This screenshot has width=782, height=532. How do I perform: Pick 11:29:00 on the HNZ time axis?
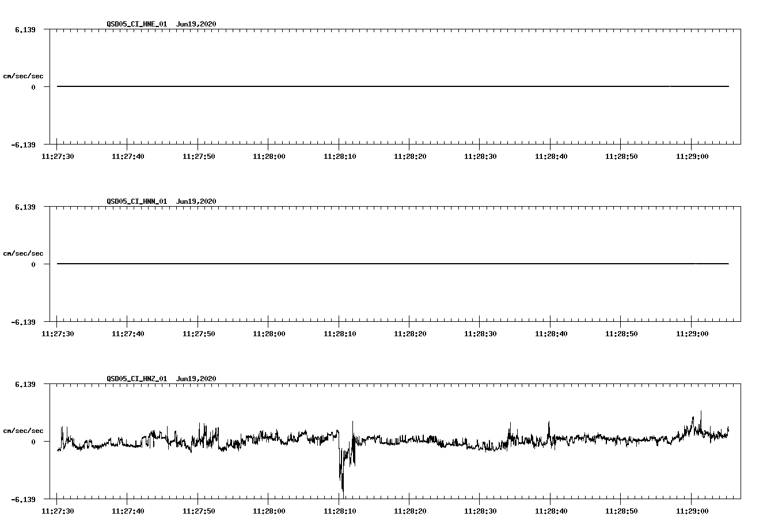pyautogui.click(x=692, y=511)
